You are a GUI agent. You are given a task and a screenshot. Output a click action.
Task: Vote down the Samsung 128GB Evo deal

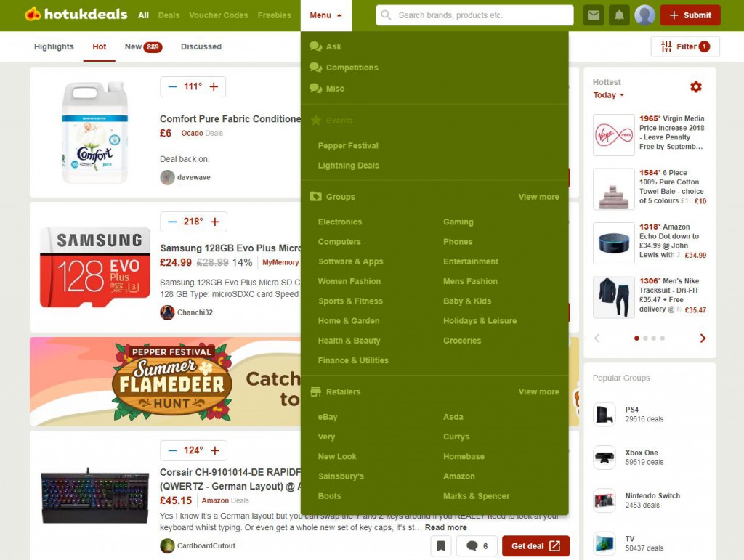tap(172, 222)
